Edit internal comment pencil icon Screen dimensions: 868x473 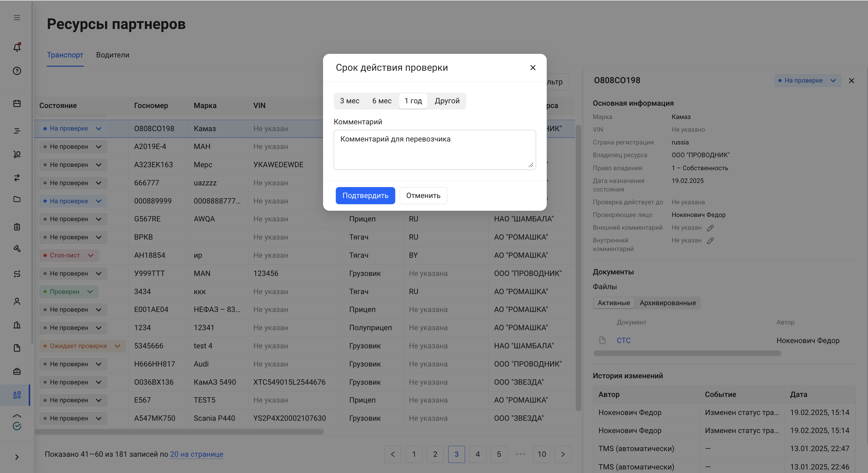tap(710, 241)
